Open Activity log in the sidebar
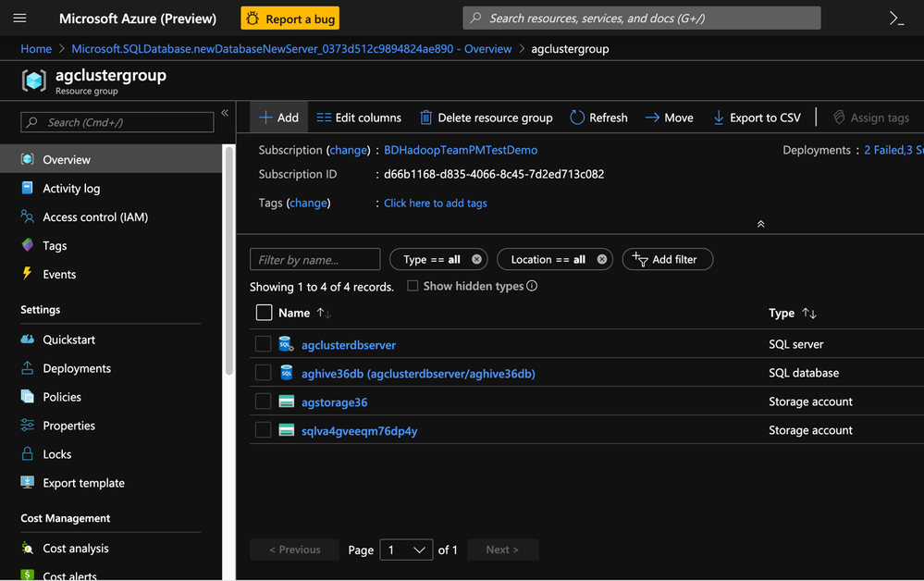Image resolution: width=924 pixels, height=581 pixels. pos(71,189)
